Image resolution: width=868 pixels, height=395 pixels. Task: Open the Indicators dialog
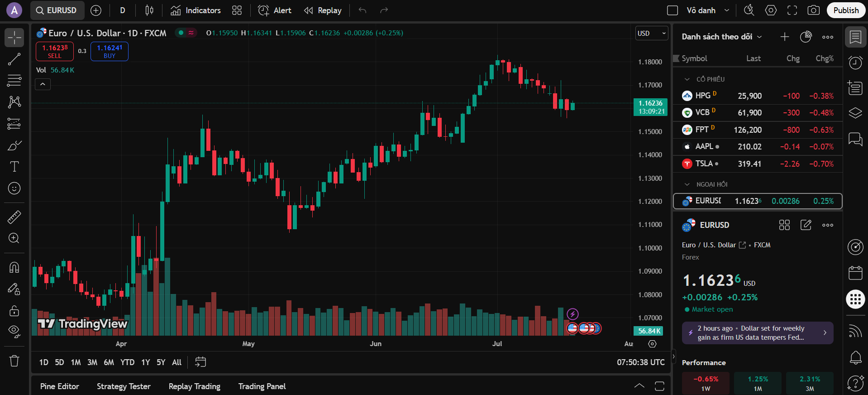point(196,10)
